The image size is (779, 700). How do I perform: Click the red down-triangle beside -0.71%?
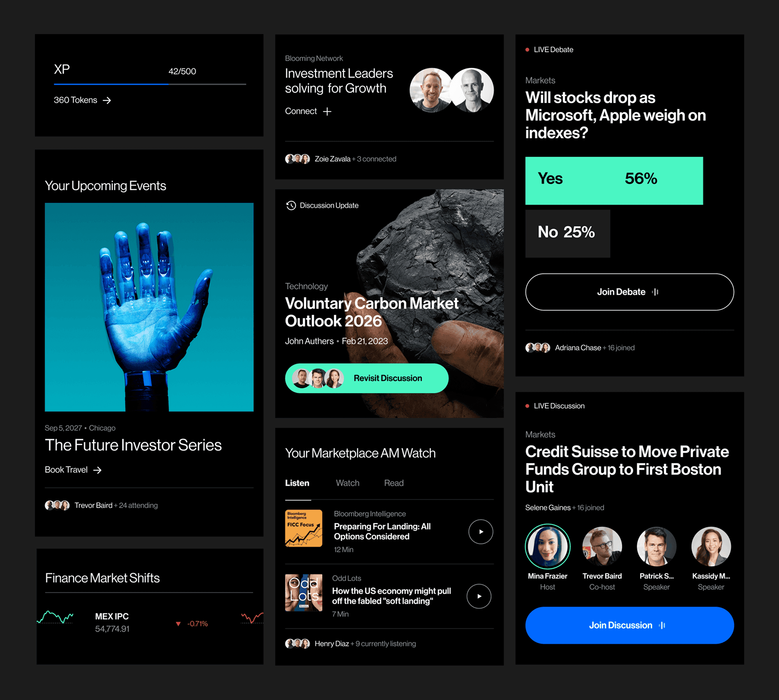(178, 624)
